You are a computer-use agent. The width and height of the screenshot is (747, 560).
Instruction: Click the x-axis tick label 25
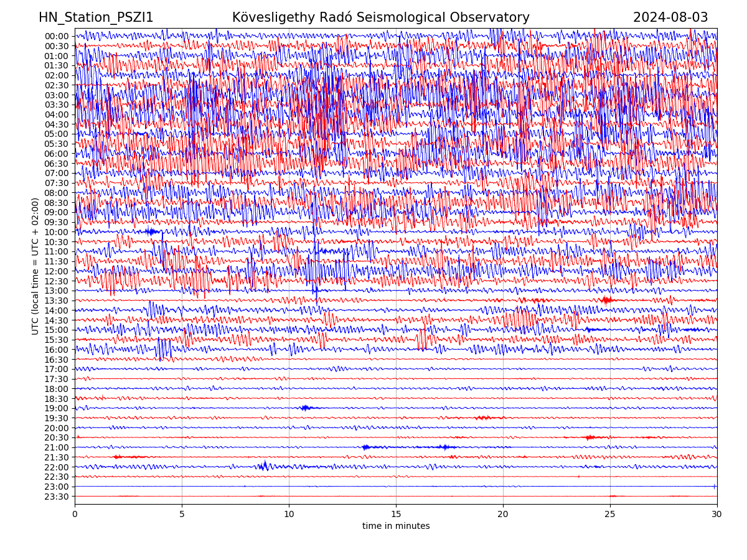tap(610, 515)
